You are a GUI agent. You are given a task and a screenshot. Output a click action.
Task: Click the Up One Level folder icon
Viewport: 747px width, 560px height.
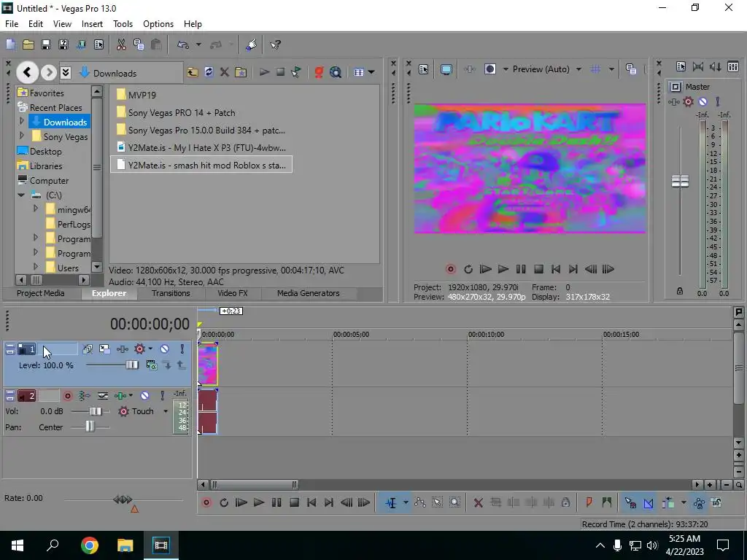click(x=193, y=72)
